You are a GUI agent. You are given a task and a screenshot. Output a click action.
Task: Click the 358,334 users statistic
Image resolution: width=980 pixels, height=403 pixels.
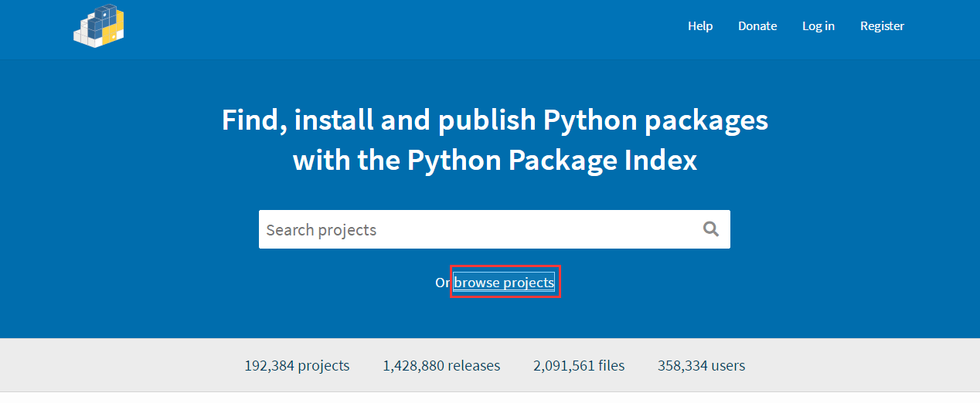(x=702, y=366)
